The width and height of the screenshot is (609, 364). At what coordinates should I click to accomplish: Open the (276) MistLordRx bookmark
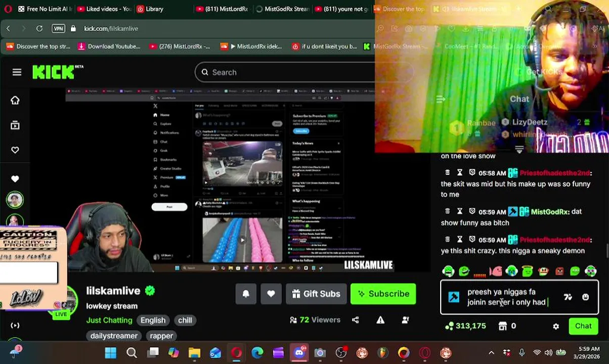click(x=180, y=47)
